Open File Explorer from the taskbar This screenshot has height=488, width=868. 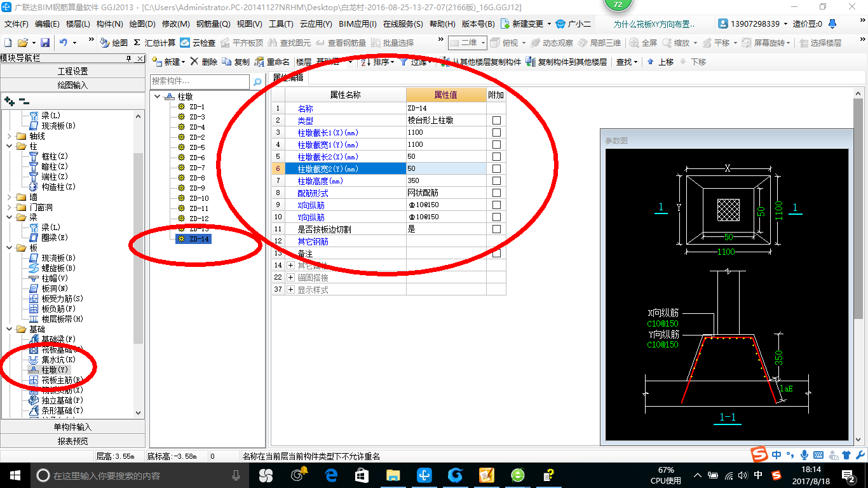click(393, 475)
